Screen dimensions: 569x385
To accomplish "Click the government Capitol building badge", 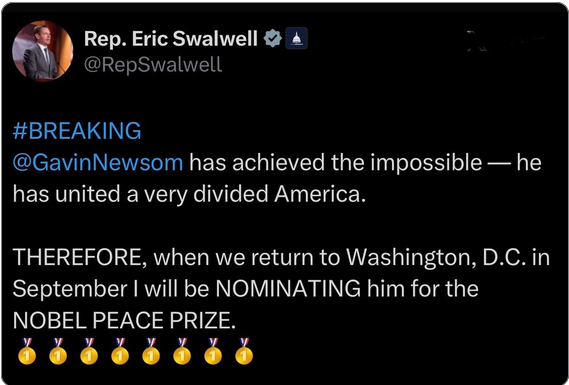I will coord(296,38).
